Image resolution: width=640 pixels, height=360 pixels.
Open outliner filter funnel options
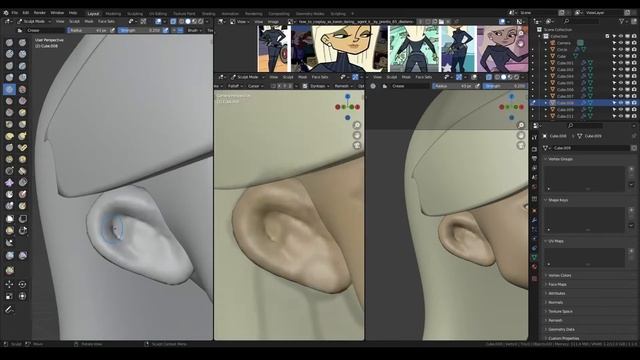pos(621,21)
